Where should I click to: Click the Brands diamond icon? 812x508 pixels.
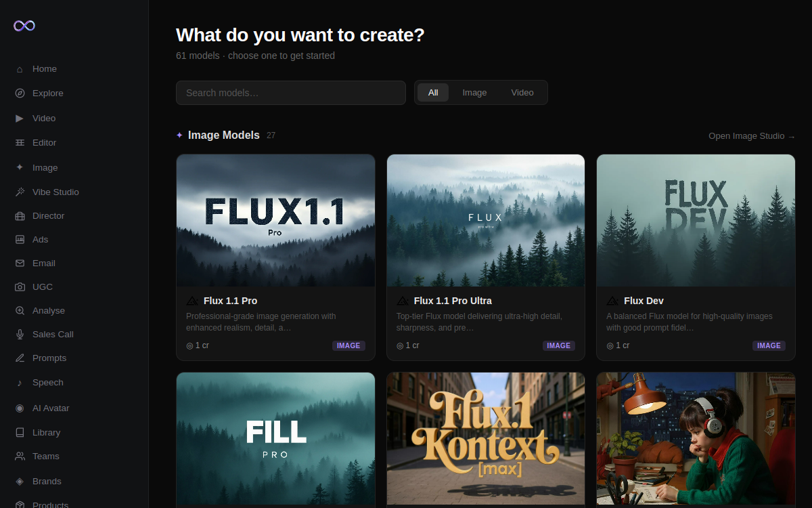(20, 482)
